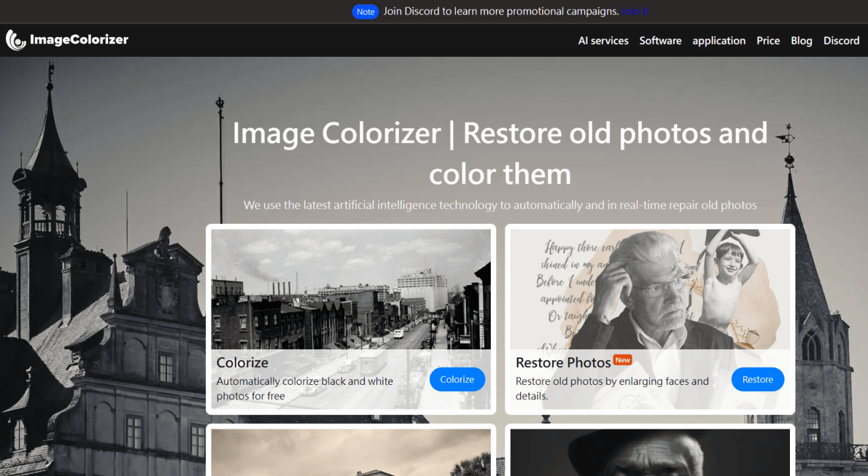
Task: Go to the application nav item
Action: tap(719, 40)
